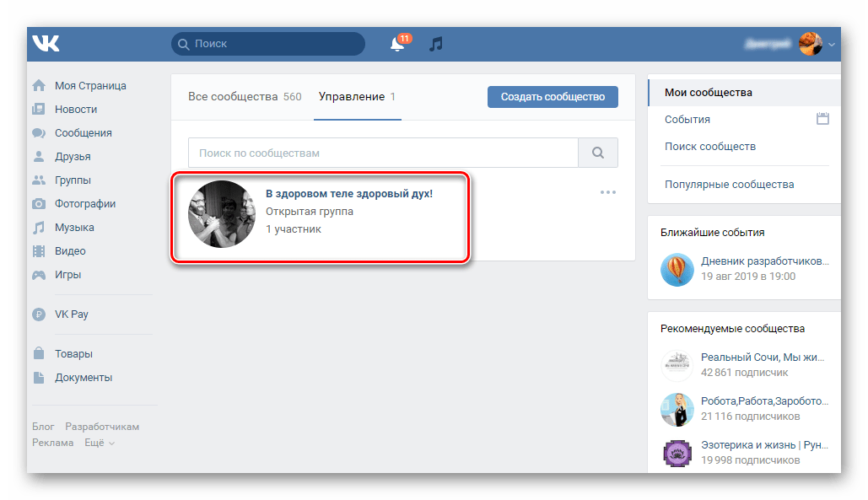Open Игры in the left sidebar

coord(67,274)
